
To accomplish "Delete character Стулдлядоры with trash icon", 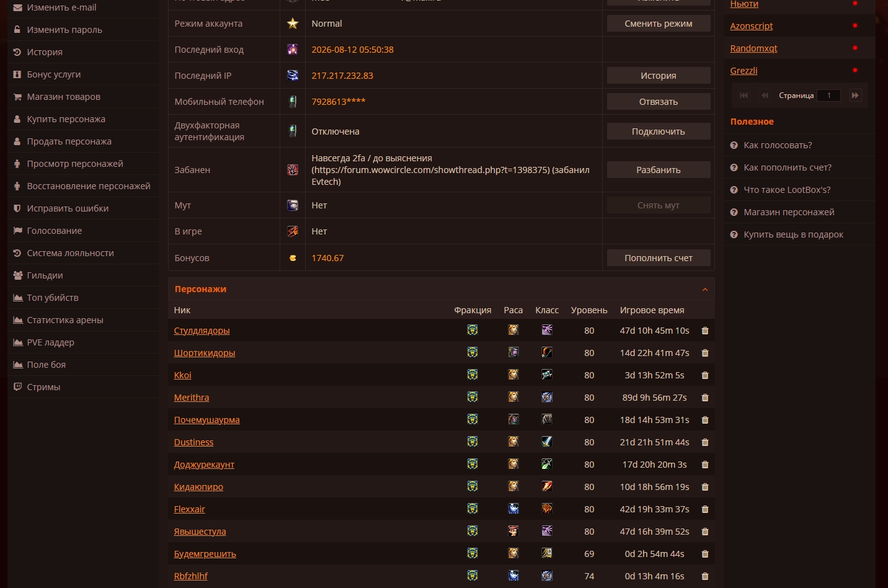I will click(x=704, y=331).
